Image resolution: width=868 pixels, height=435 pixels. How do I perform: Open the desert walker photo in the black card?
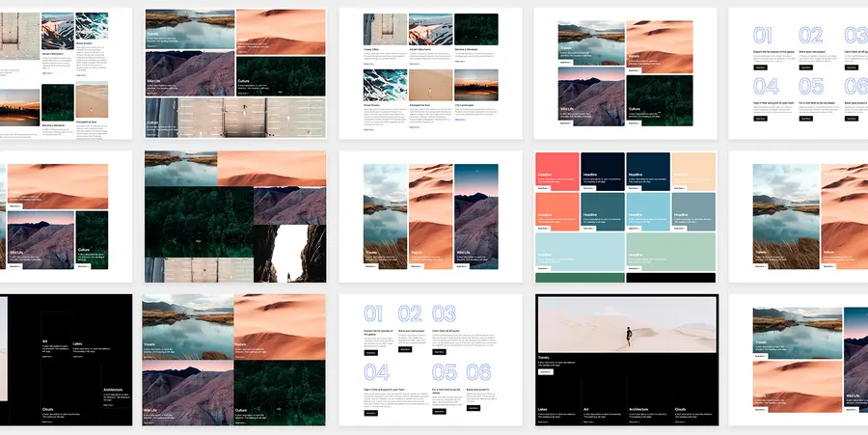pyautogui.click(x=627, y=325)
